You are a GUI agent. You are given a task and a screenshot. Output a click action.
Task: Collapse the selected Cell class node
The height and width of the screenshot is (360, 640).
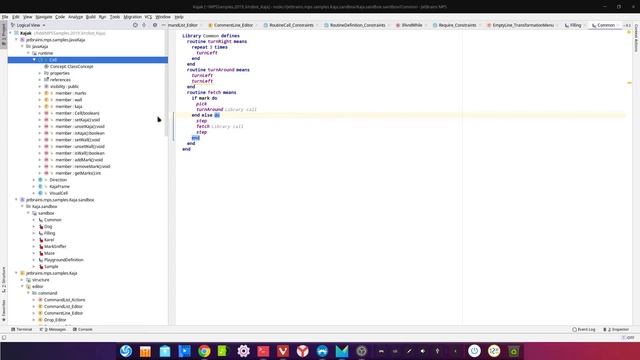(34, 60)
